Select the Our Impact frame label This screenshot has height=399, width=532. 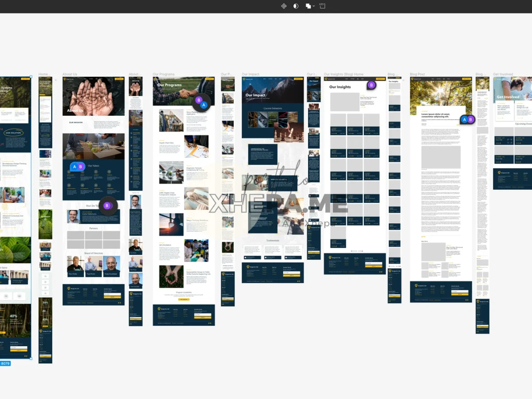(251, 74)
